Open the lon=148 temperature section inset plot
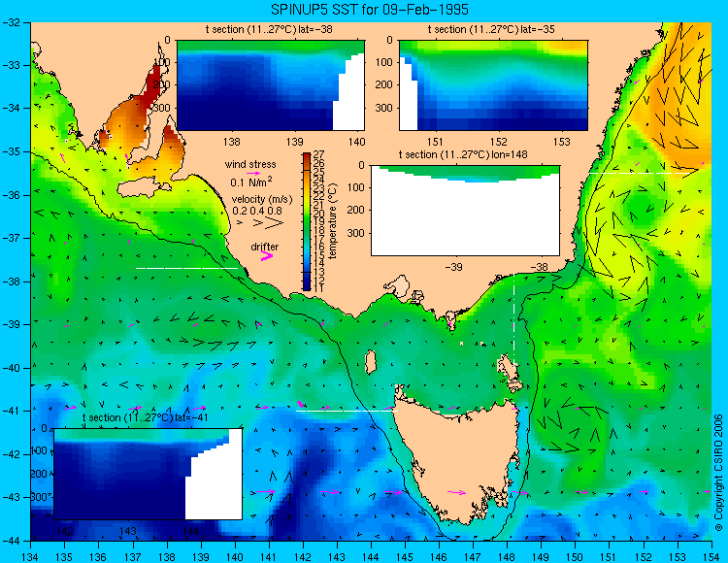The height and width of the screenshot is (563, 728). point(465,210)
